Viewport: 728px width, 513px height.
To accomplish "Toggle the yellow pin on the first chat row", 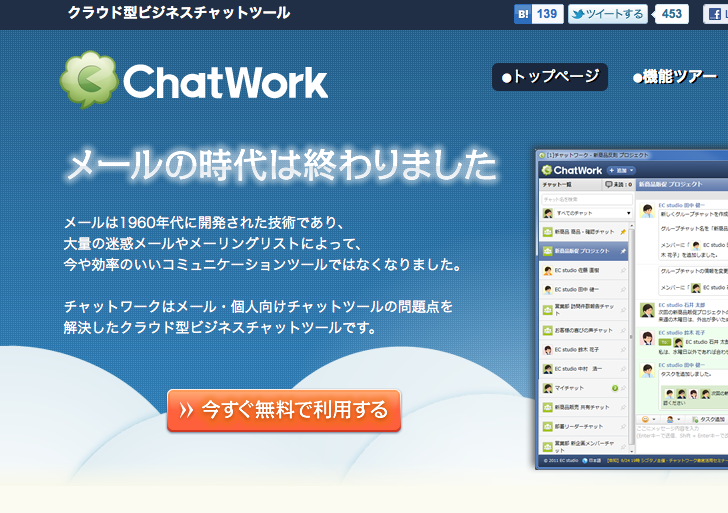I will 623,232.
